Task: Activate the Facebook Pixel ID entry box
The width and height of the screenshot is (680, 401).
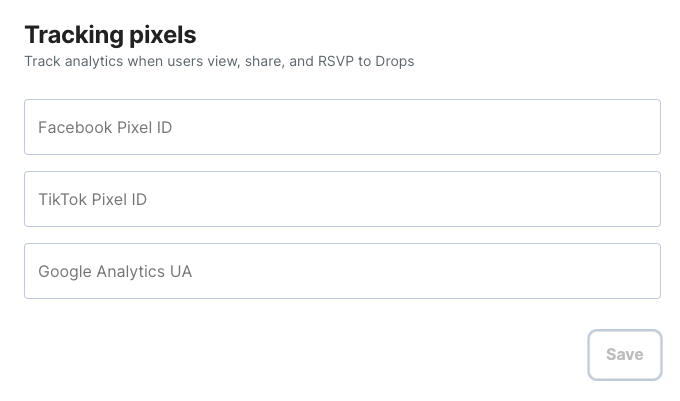Action: [342, 127]
